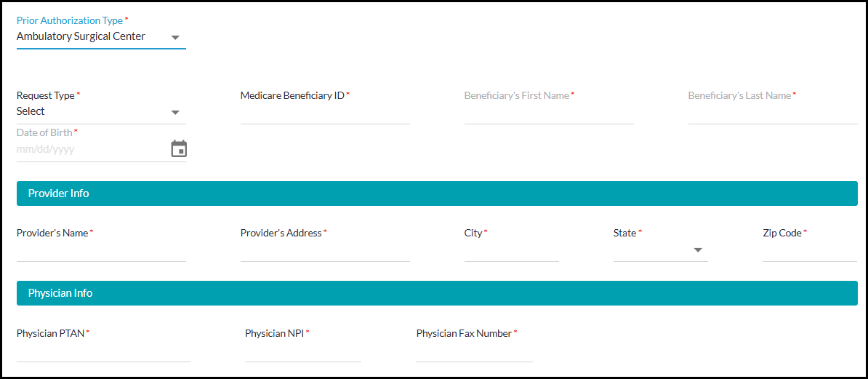
Task: Select the Physician Fax Number field
Action: click(474, 351)
